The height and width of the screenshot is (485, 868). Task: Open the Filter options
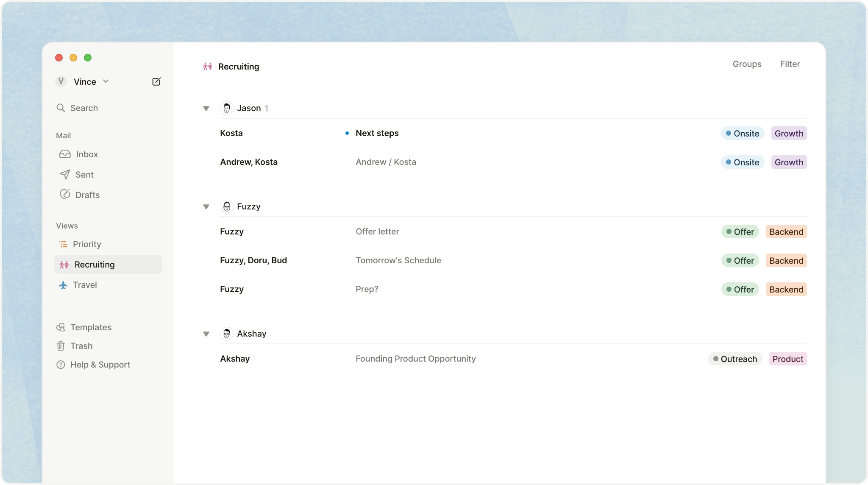(790, 64)
